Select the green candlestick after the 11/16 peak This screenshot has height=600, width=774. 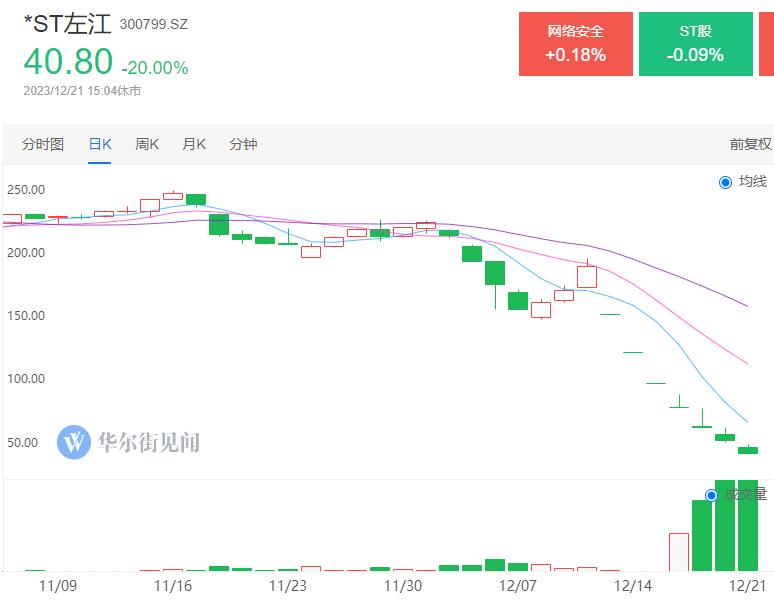coord(196,199)
